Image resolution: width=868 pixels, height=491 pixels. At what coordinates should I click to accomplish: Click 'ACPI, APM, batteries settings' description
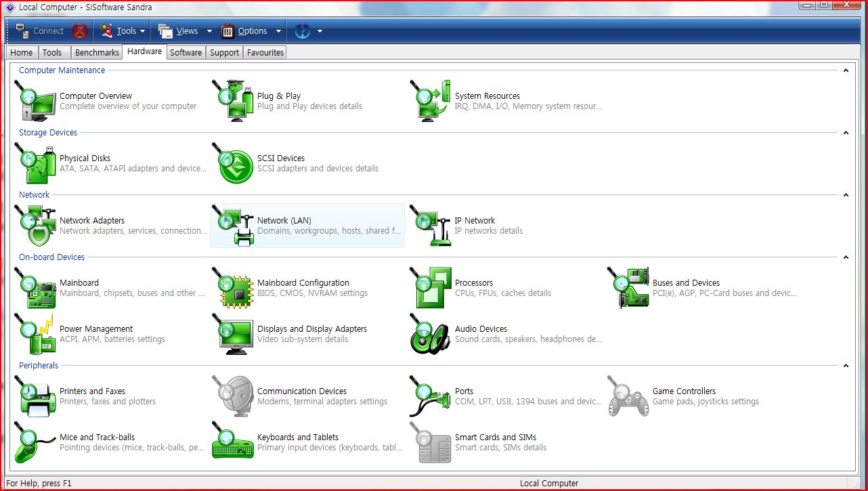[x=112, y=339]
